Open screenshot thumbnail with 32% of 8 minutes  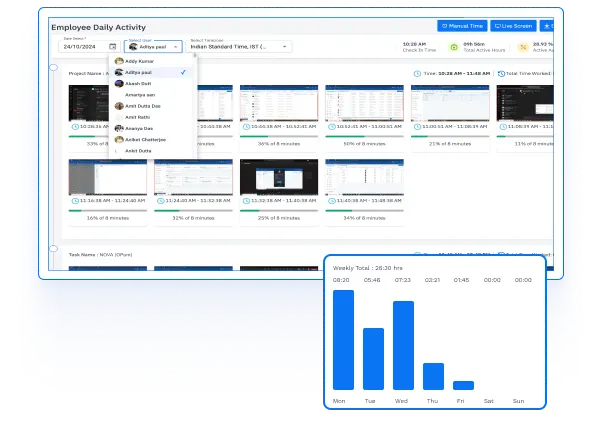193,177
